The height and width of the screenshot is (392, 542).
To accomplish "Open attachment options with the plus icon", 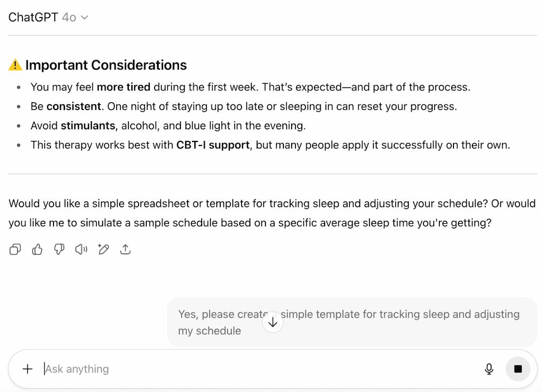I will point(28,369).
